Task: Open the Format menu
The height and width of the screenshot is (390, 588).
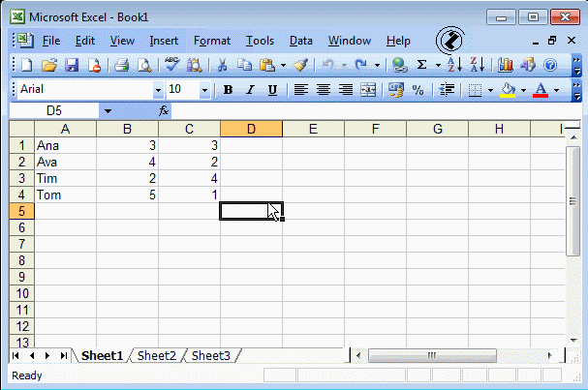Action: (211, 41)
